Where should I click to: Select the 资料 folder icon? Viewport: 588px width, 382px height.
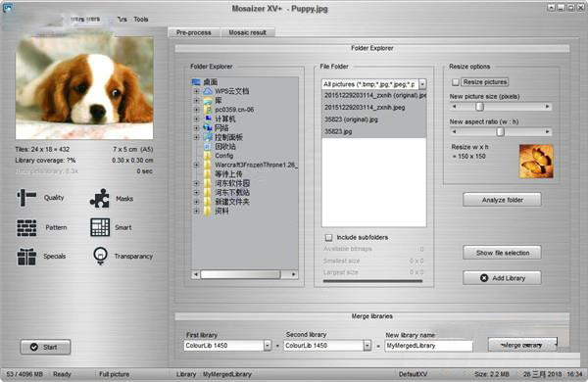[x=208, y=211]
